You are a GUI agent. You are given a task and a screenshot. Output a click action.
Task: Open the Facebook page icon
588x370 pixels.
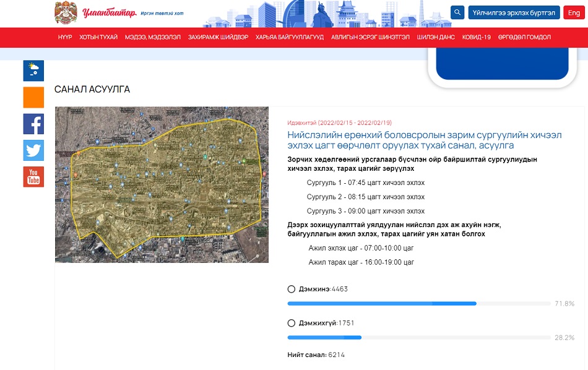[x=33, y=124]
